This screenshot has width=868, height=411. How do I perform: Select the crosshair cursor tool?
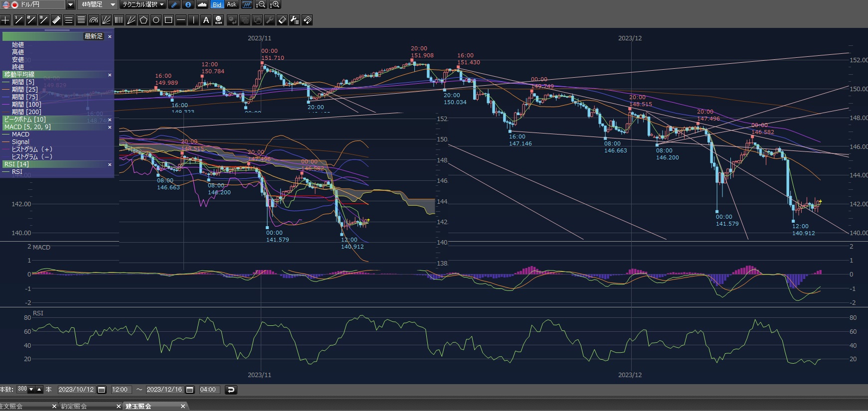tap(5, 20)
